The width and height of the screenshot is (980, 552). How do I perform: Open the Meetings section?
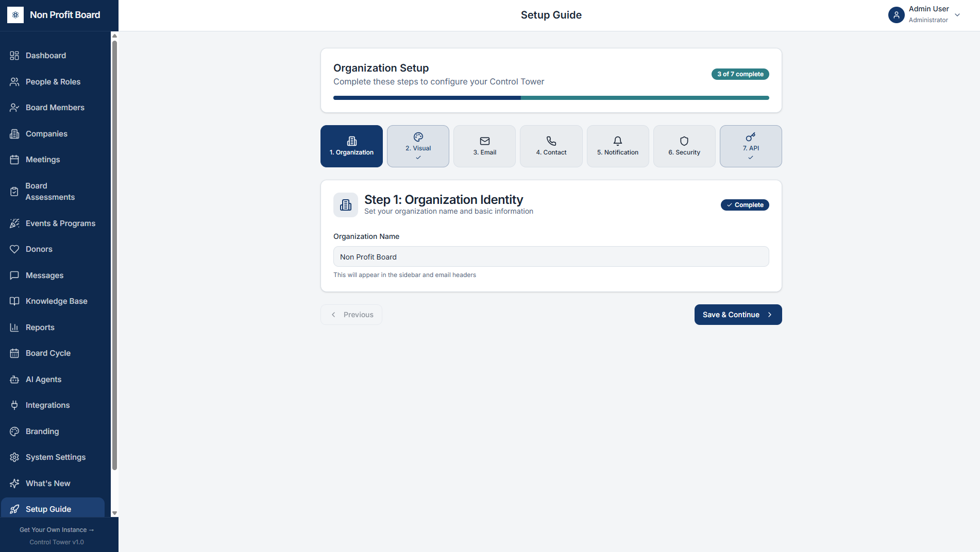(53, 160)
